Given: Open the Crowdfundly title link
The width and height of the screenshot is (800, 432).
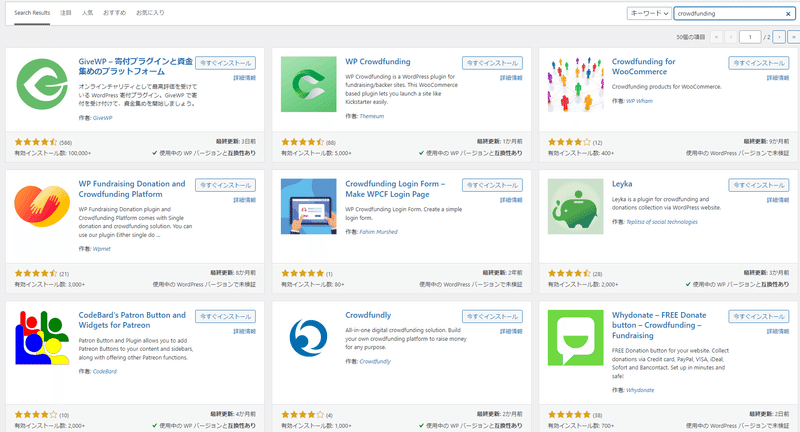Looking at the screenshot, I should [368, 315].
